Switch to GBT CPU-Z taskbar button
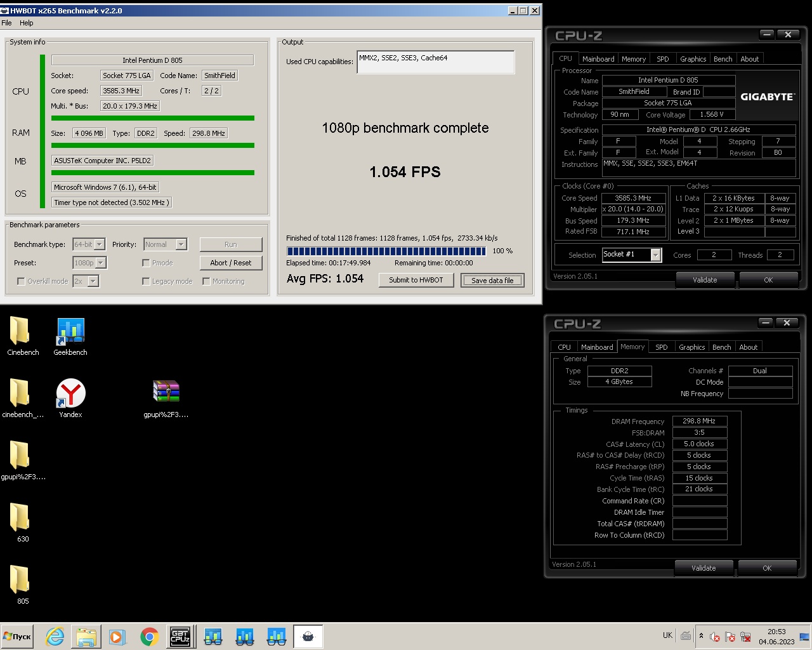The width and height of the screenshot is (812, 650). [x=180, y=636]
